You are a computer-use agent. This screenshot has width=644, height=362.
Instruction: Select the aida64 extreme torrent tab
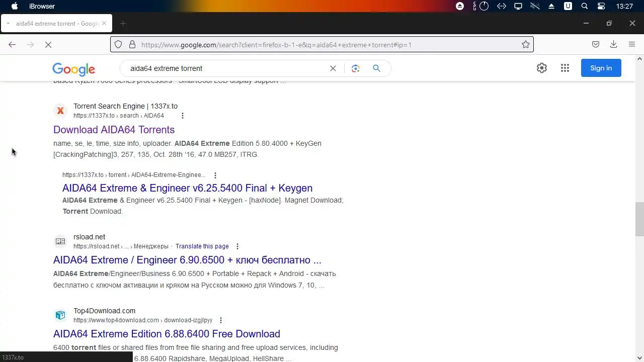pos(56,23)
